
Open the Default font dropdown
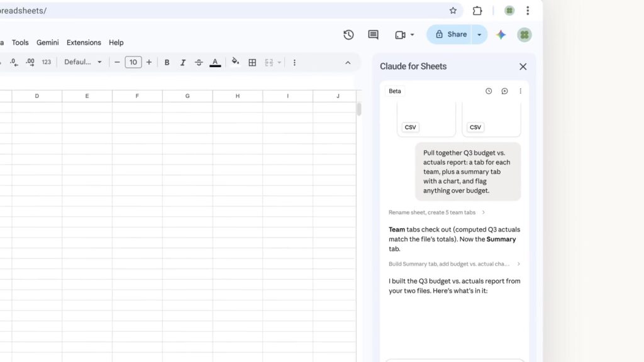82,62
